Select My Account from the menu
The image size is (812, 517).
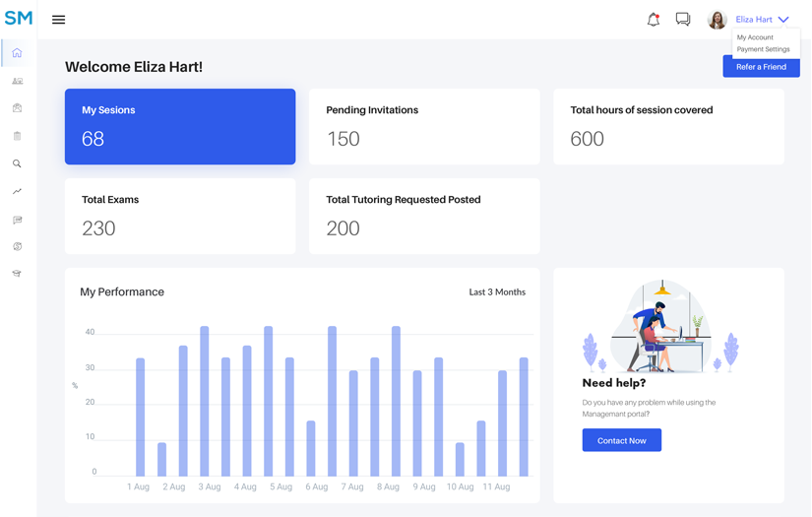[755, 37]
